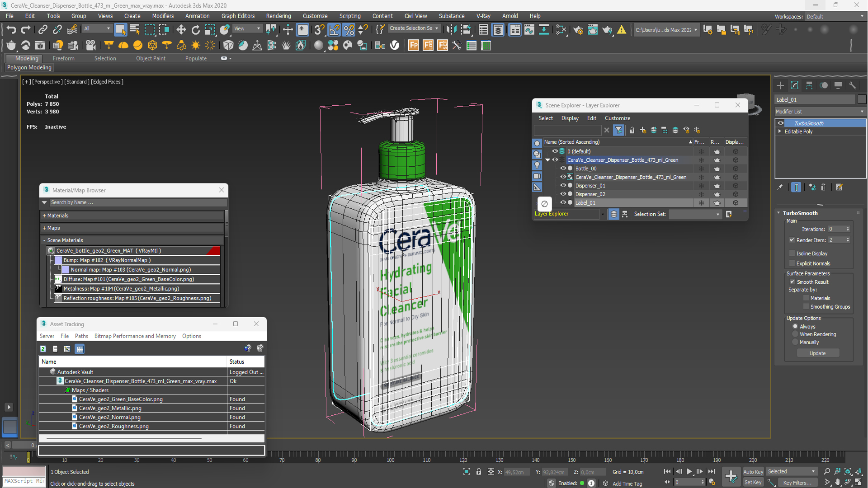Click the Play Animation button
Screen dimensions: 868x488
689,471
